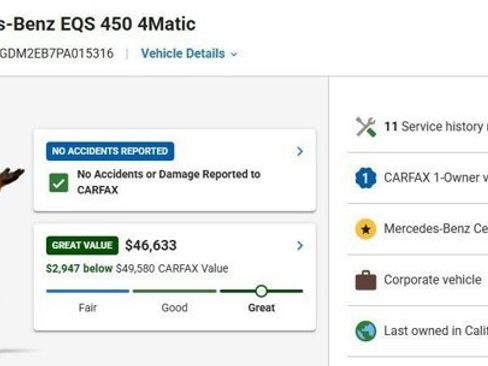Click No Accidents or Damage Reported text
This screenshot has height=366, width=488.
point(169,182)
